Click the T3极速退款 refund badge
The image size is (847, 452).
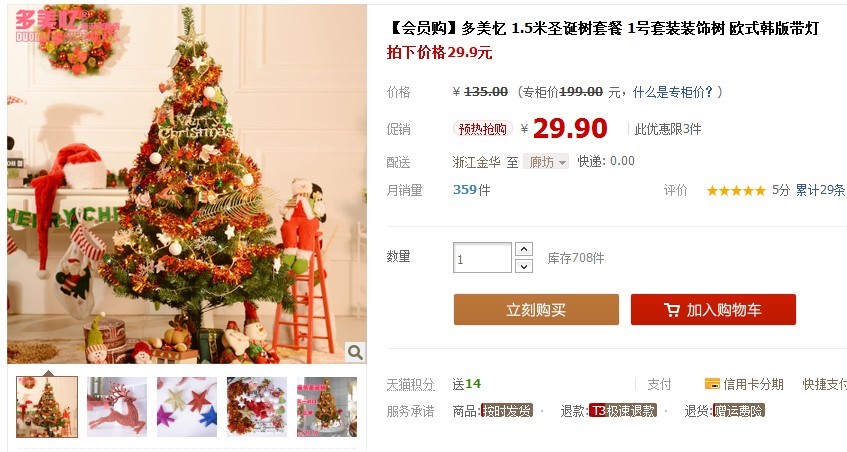point(623,411)
